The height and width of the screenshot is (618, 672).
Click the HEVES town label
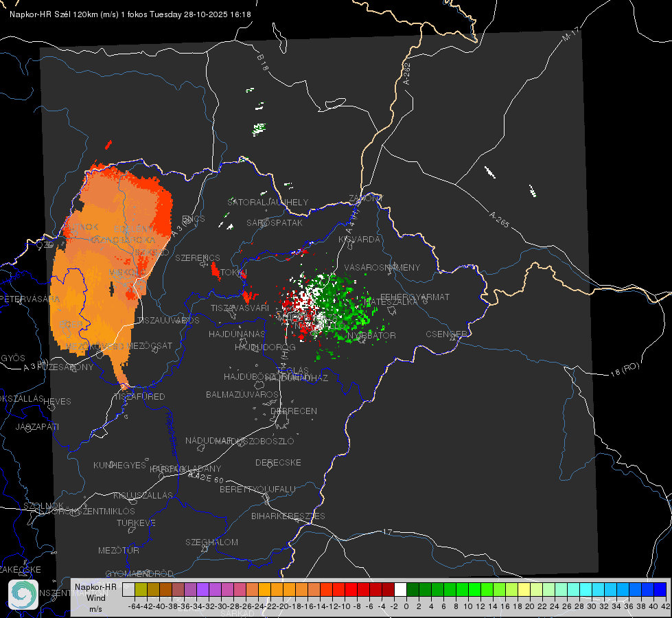(x=57, y=402)
